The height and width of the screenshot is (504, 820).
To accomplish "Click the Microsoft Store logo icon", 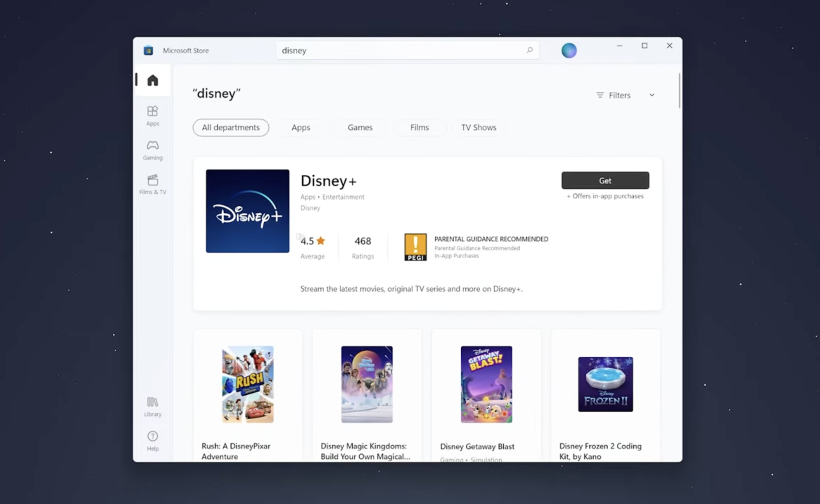I will coord(148,51).
